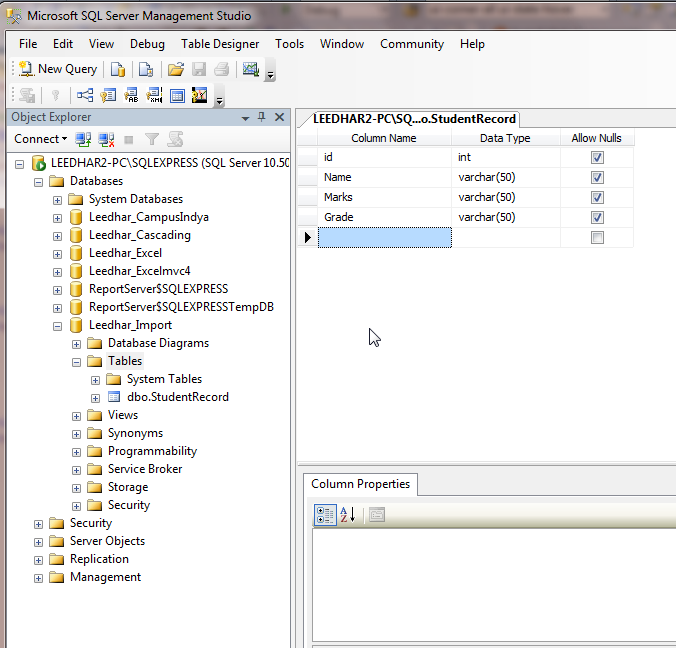
Task: Click the Connect Object Explorer icon
Action: coord(83,139)
